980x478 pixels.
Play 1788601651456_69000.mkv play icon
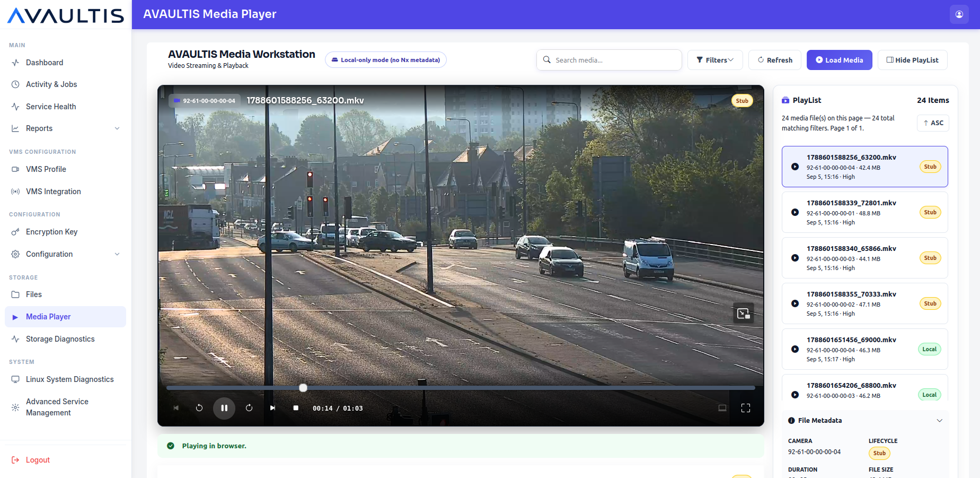[795, 349]
